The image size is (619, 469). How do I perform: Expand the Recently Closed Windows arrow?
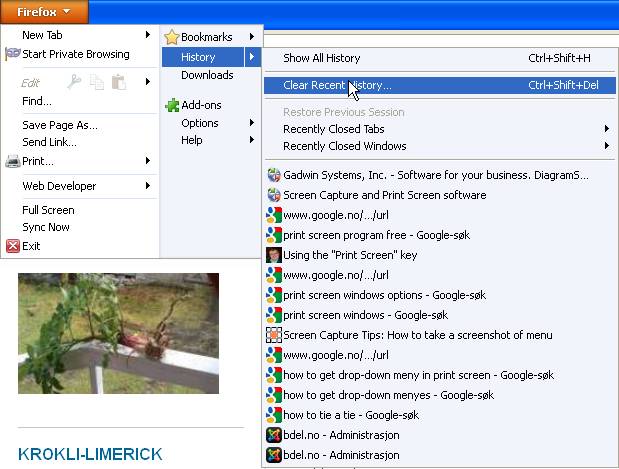[607, 146]
